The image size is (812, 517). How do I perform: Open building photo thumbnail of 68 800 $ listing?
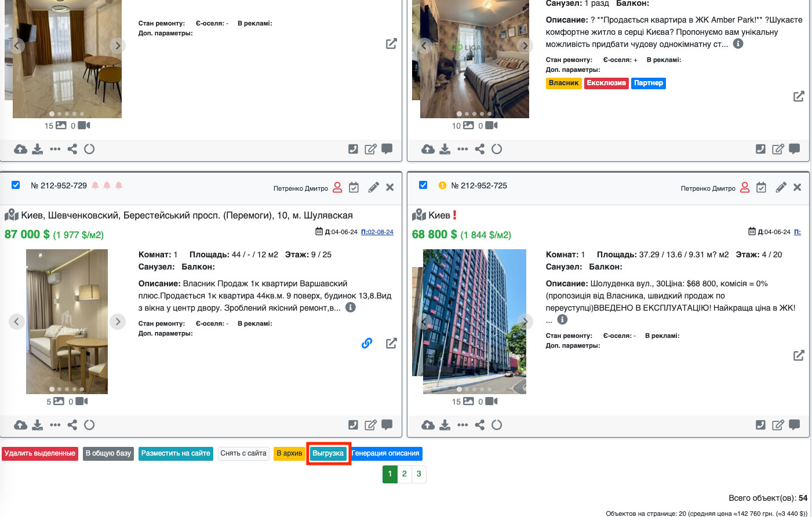pos(474,321)
